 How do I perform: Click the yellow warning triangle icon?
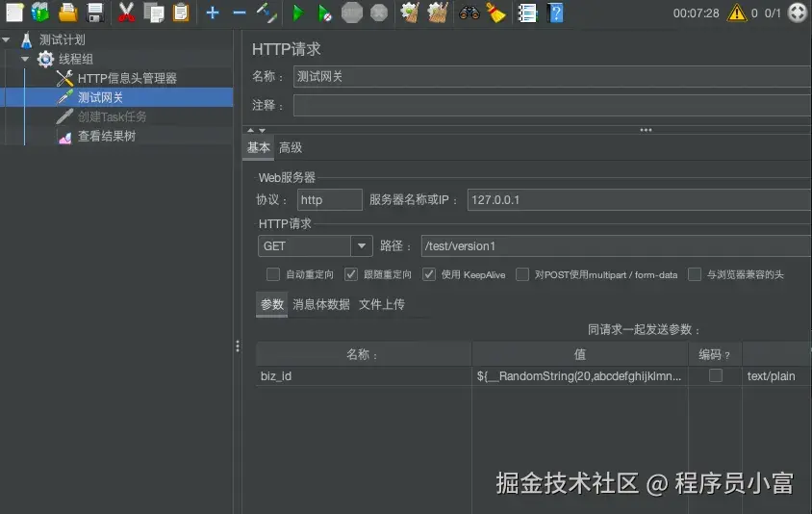[x=736, y=13]
